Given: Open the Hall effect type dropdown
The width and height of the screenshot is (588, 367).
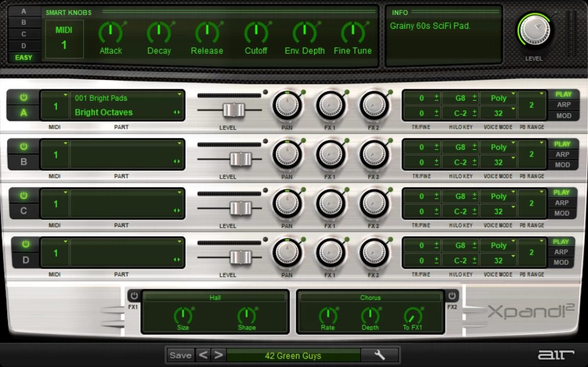Looking at the screenshot, I should [x=215, y=297].
